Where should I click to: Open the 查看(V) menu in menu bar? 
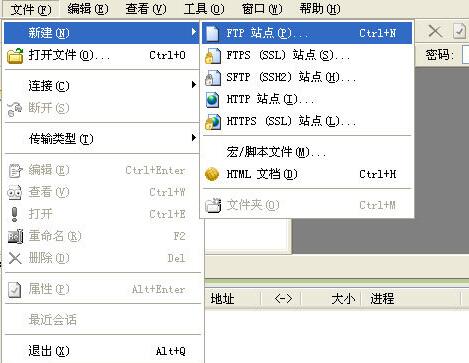coord(146,9)
